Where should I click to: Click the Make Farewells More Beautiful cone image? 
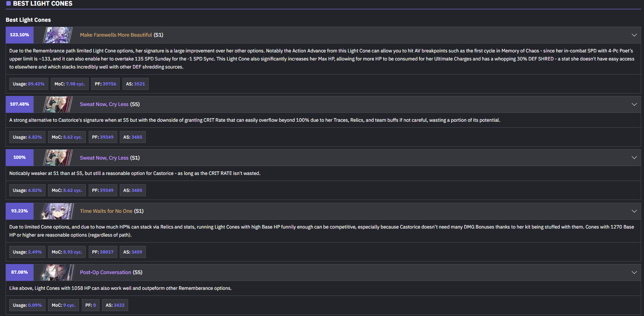[58, 35]
